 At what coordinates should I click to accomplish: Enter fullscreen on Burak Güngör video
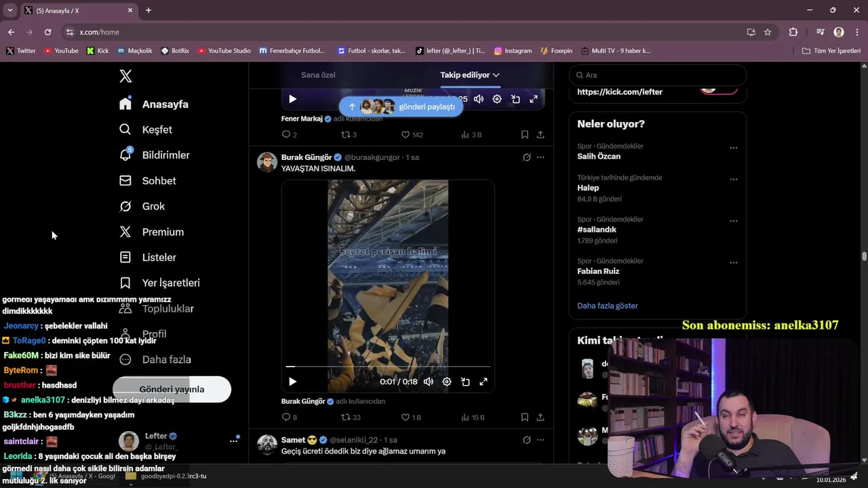pos(484,382)
